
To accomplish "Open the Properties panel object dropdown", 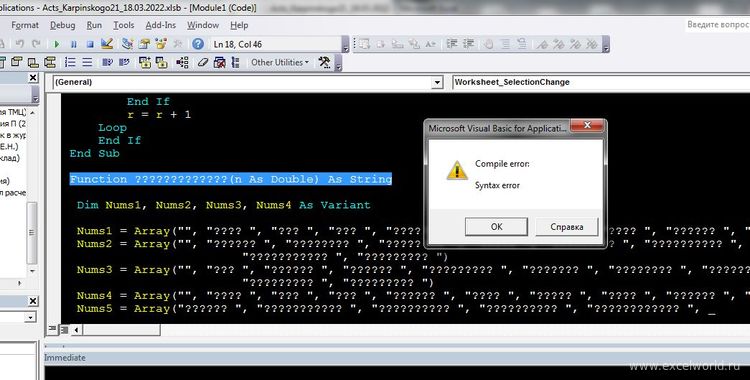I will (x=31, y=317).
